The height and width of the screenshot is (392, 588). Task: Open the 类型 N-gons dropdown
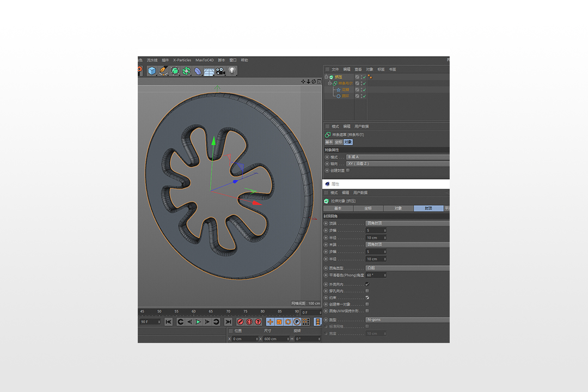407,320
